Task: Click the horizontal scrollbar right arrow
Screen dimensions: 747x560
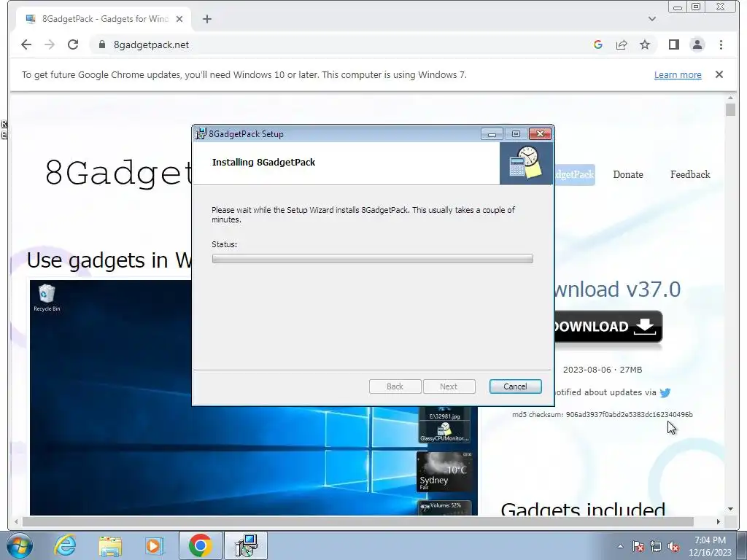Action: tap(719, 522)
